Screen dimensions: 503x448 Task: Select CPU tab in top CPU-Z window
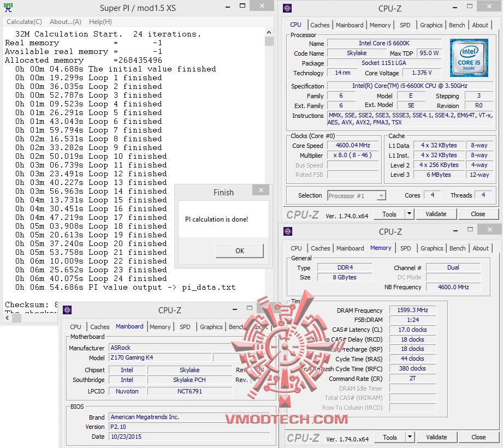[295, 25]
